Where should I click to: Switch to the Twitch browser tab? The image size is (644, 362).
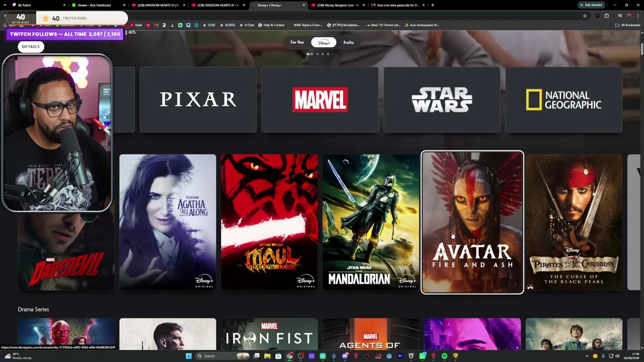(x=38, y=5)
